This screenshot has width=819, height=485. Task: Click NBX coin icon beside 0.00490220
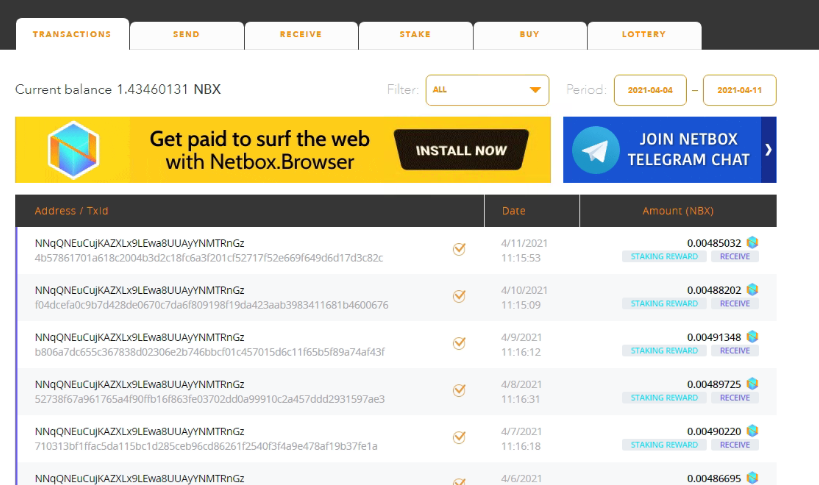(752, 430)
